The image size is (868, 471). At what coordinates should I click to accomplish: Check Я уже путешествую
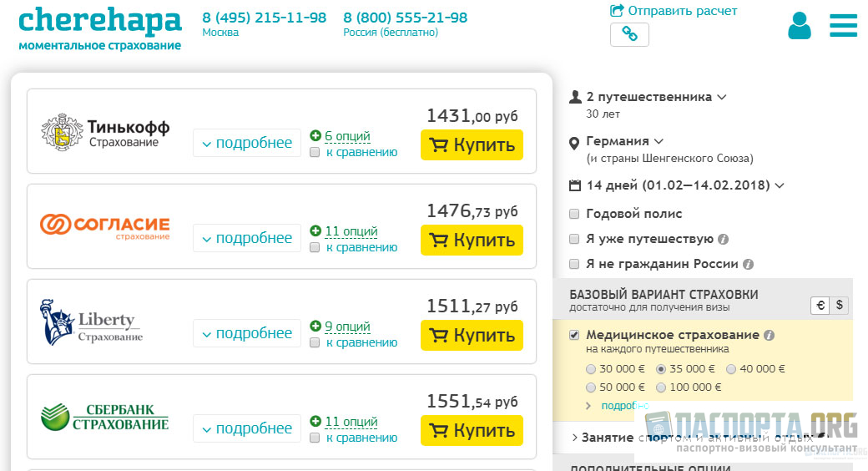pos(574,240)
